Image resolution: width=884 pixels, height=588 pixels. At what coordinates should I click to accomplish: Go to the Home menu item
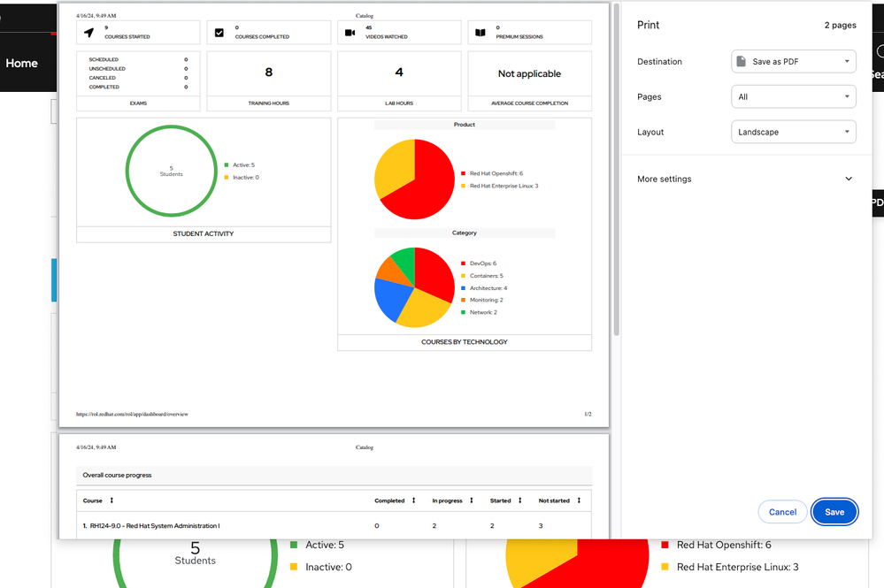click(22, 64)
